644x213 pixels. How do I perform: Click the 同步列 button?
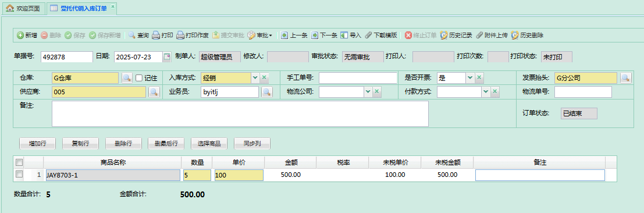[252, 144]
